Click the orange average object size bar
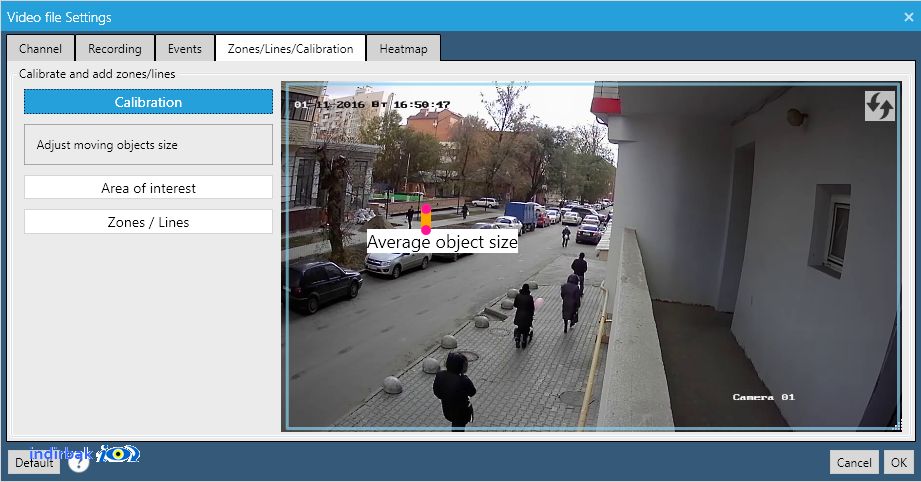Viewport: 921px width, 482px height. click(x=426, y=219)
